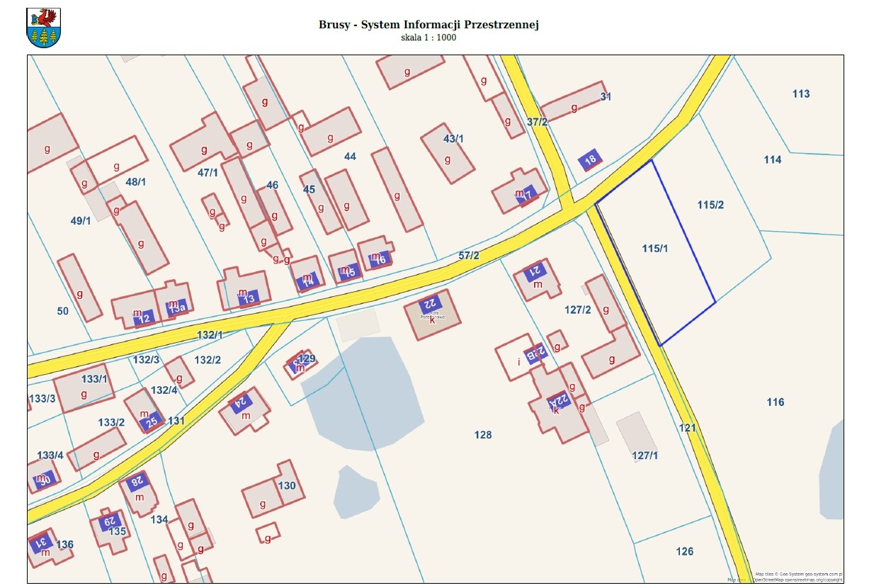Click the Brusy coat of arms emblem
Image resolution: width=874 pixels, height=588 pixels.
point(43,28)
